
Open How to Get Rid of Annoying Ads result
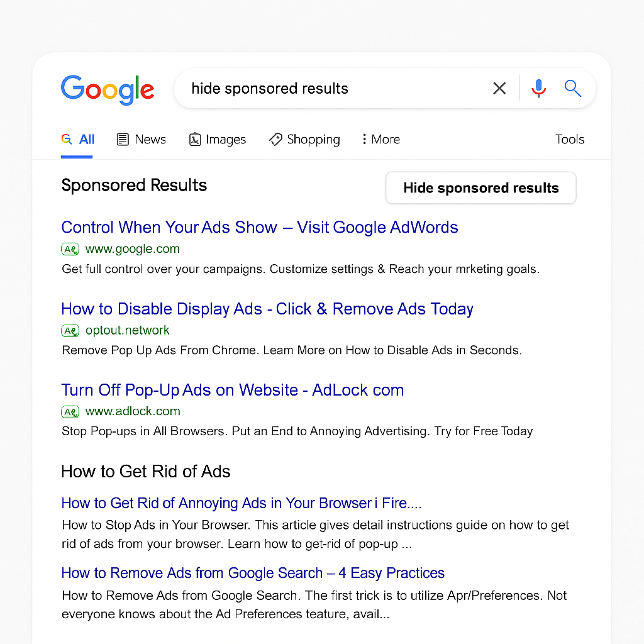click(241, 504)
